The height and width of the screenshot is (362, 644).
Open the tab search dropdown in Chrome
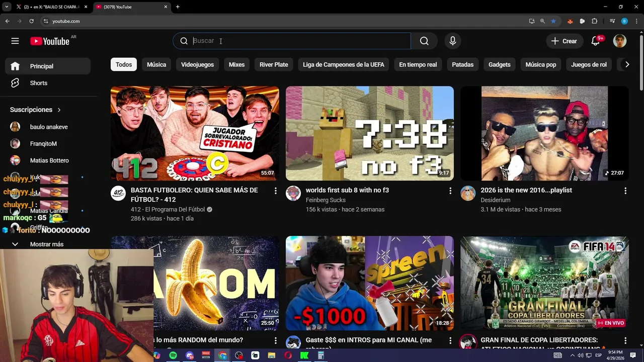point(7,7)
